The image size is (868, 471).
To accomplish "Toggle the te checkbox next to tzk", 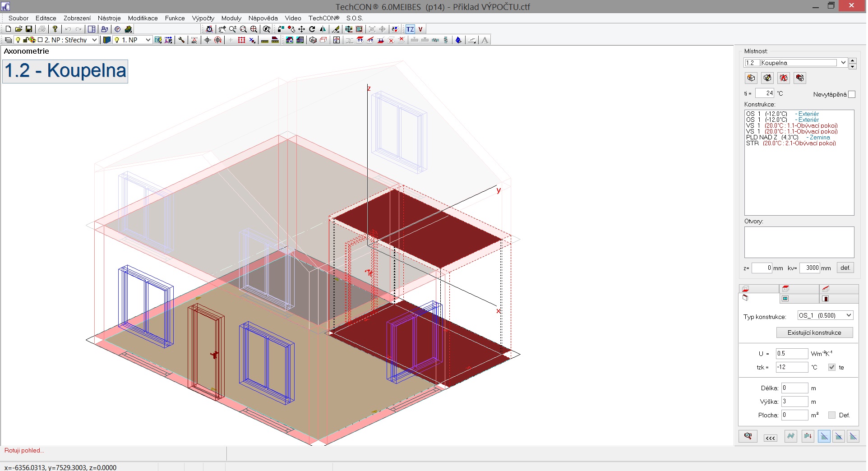I will 832,367.
